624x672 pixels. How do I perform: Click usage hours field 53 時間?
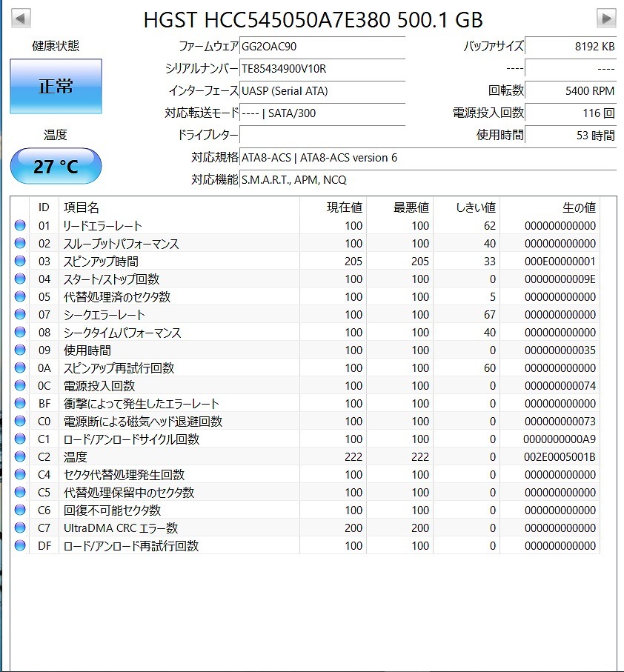click(571, 136)
